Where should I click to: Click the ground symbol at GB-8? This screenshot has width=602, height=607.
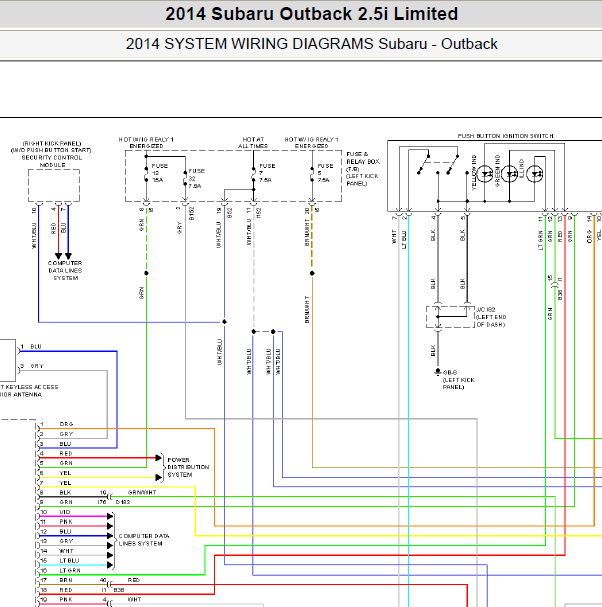coord(437,372)
